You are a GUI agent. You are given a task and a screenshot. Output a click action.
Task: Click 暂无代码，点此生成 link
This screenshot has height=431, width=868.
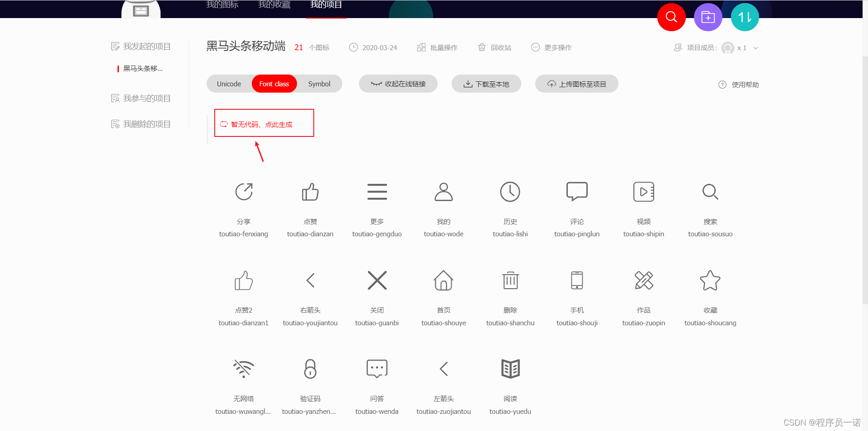(256, 124)
